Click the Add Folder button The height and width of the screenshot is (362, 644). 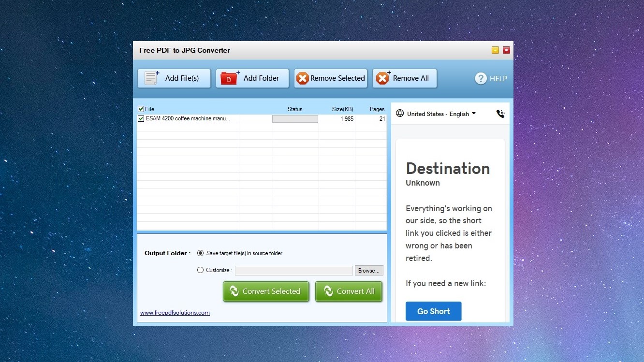(x=252, y=78)
